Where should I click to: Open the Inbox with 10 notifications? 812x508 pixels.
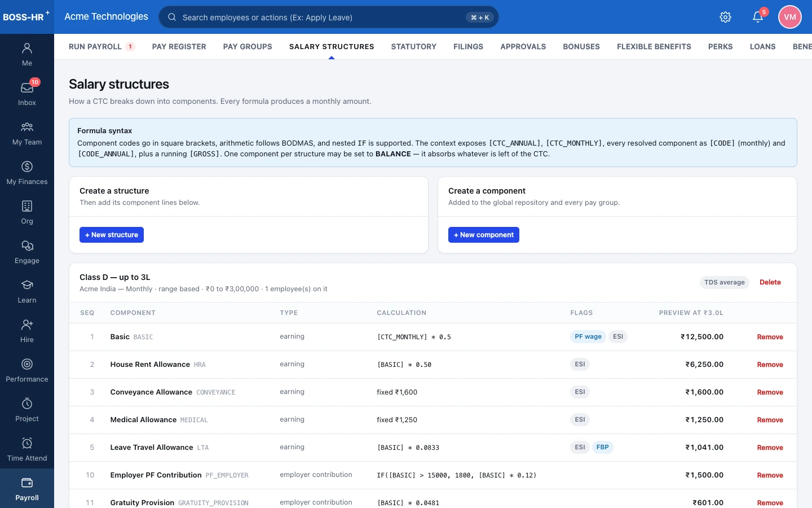coord(27,94)
